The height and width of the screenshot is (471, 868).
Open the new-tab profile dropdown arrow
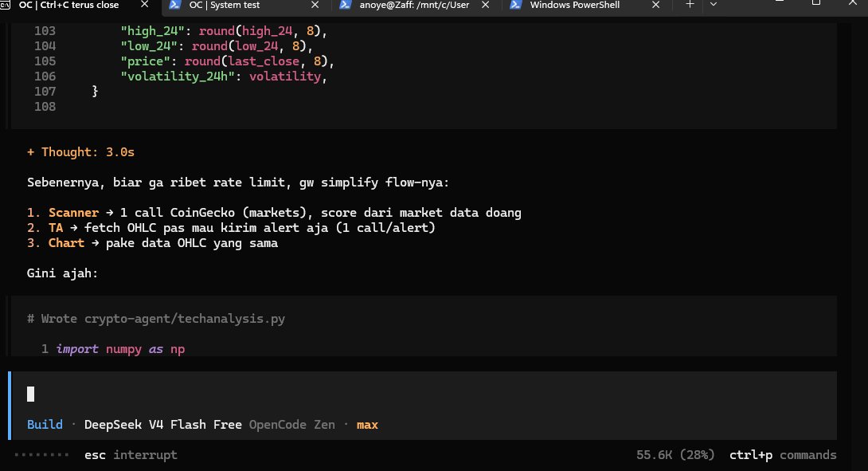pyautogui.click(x=714, y=5)
